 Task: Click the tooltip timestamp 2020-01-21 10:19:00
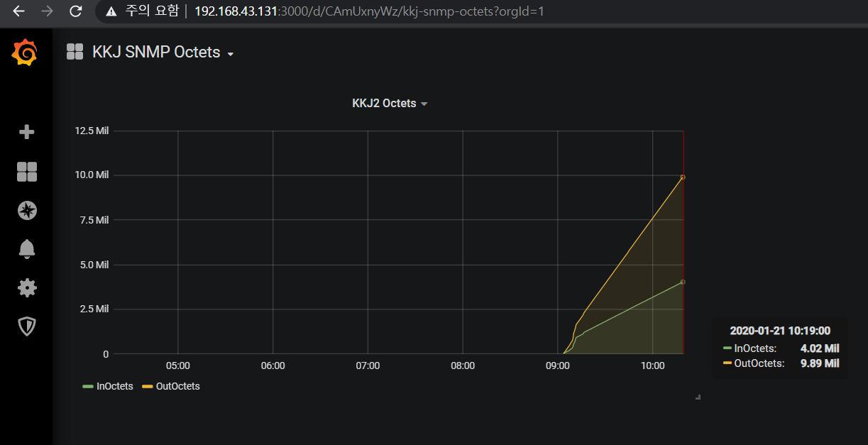point(780,331)
